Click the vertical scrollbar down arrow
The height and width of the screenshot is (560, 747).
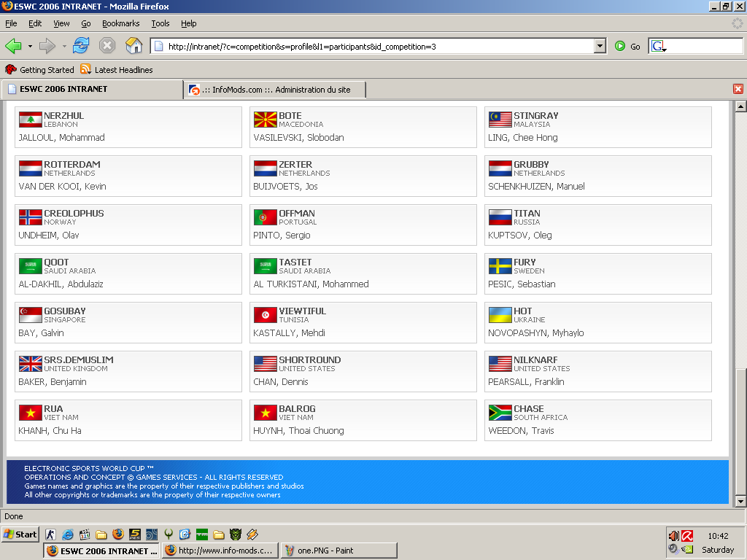point(740,501)
